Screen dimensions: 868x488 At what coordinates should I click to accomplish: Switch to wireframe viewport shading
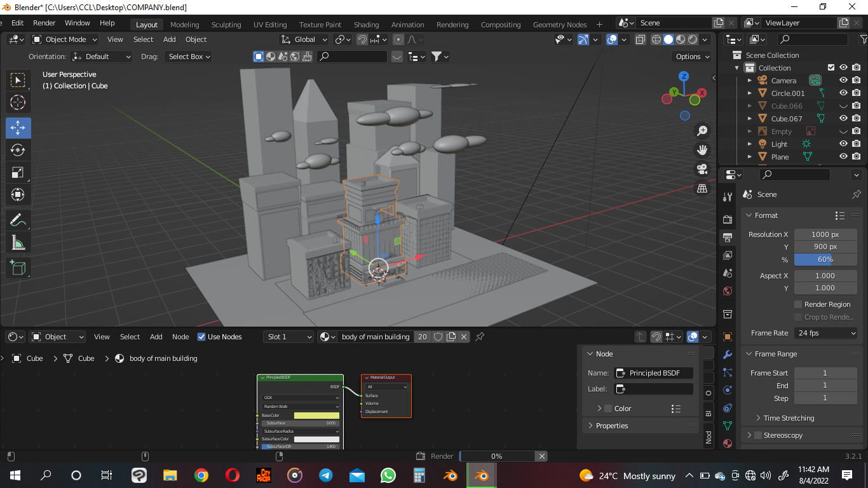click(x=656, y=39)
